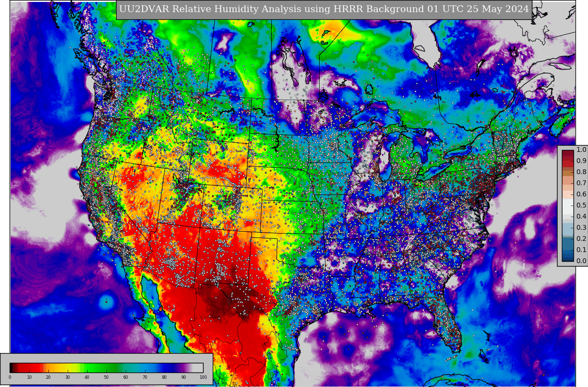Click the 0.2 label on vertical colorbar
The image size is (588, 387).
point(581,239)
